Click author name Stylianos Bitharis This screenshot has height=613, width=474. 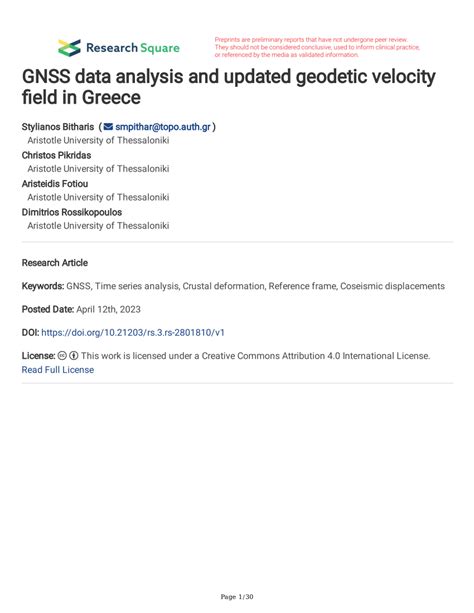[58, 127]
